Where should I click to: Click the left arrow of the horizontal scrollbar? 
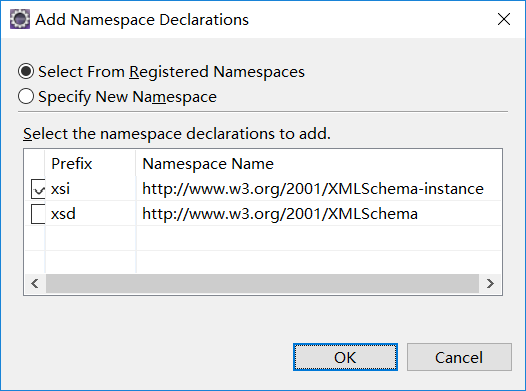tap(35, 284)
